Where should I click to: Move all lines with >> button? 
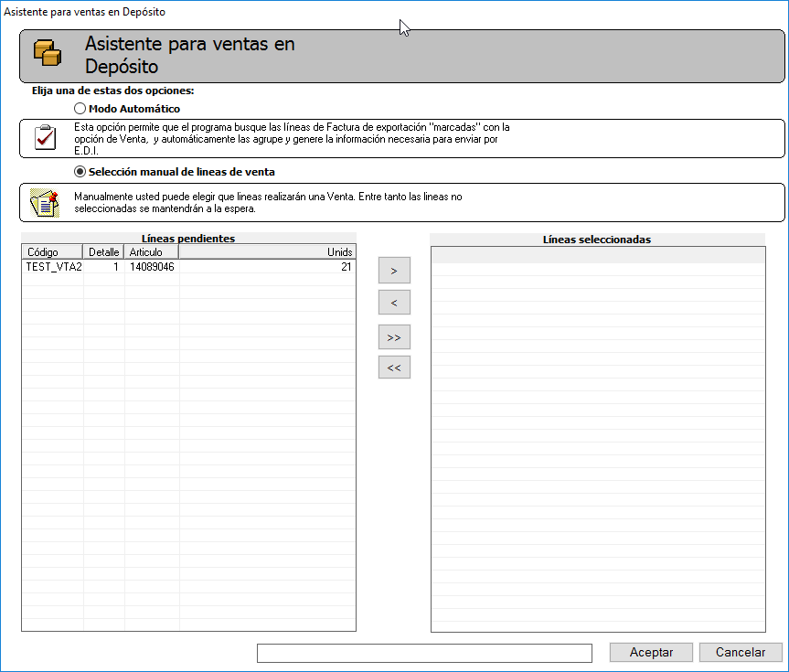click(394, 336)
